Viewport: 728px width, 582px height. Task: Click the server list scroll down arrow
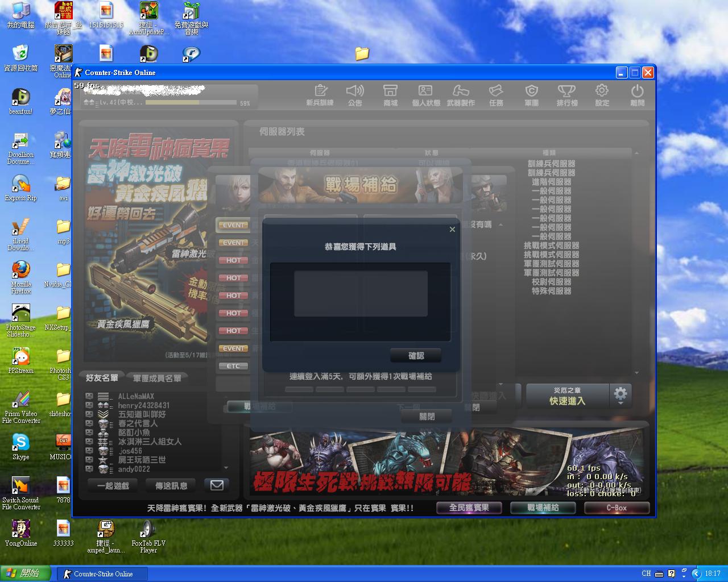(x=636, y=373)
